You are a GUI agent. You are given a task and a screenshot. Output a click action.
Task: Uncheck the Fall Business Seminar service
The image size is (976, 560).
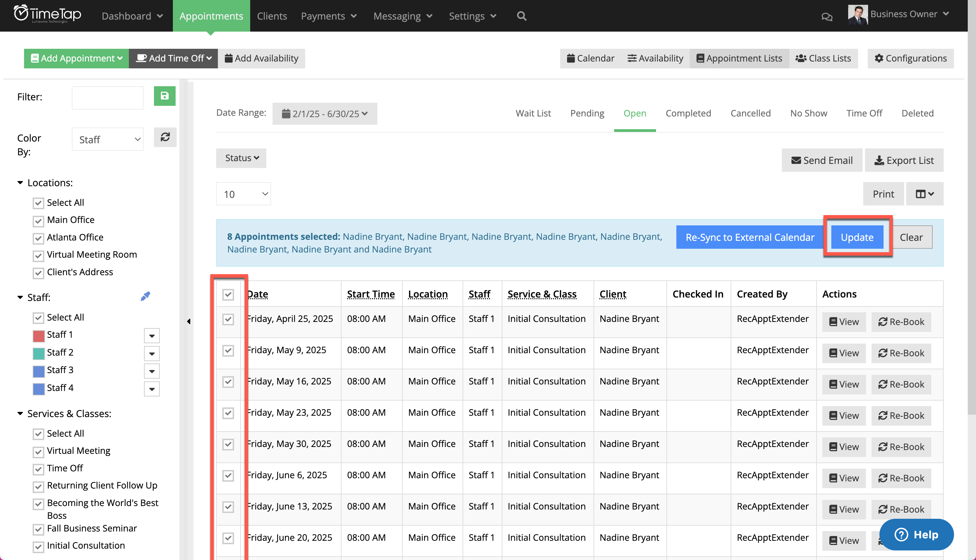point(38,529)
